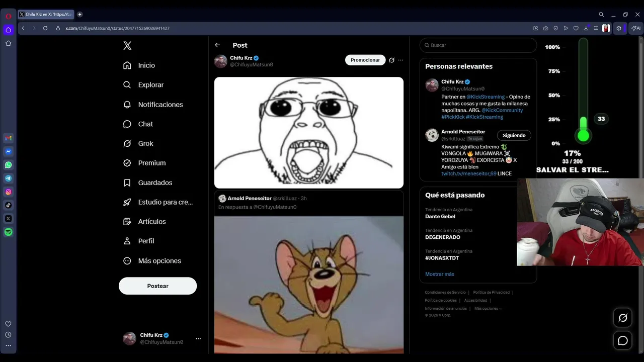Click the Postear button
This screenshot has height=362, width=644.
157,286
